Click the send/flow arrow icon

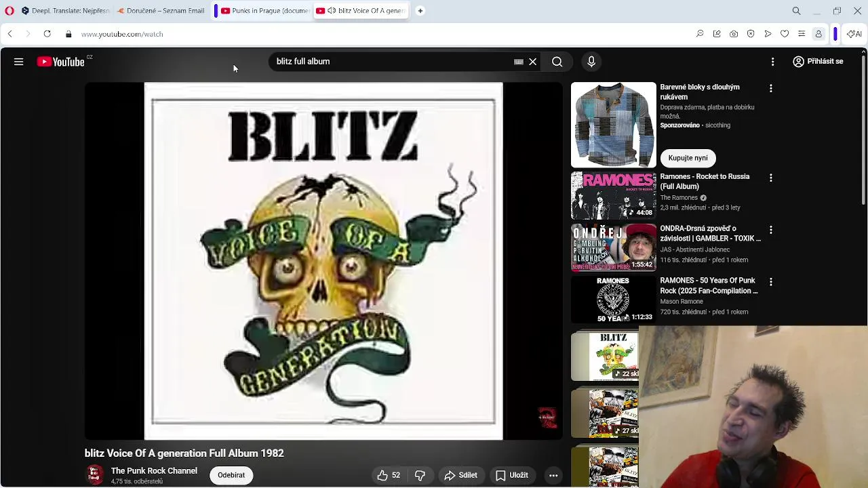768,34
